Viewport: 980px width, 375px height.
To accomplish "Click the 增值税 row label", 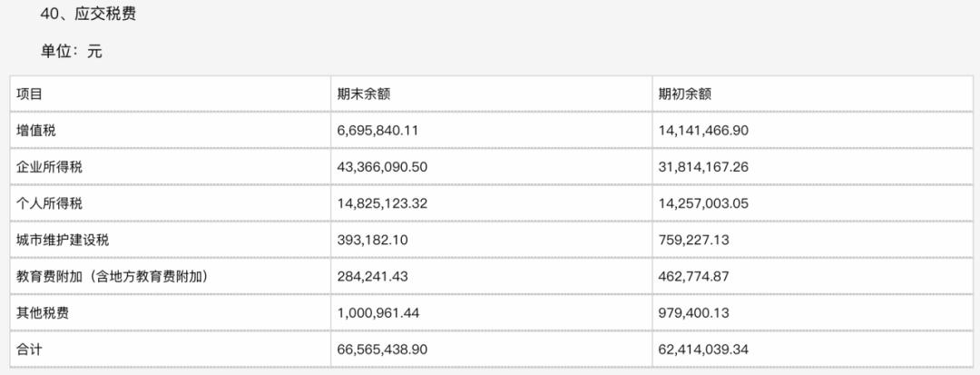I will pyautogui.click(x=37, y=131).
